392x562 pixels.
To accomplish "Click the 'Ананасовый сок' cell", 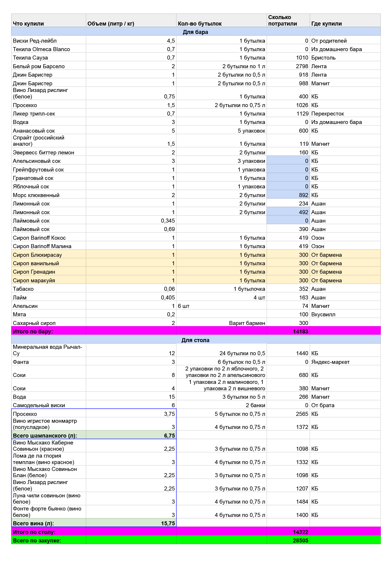I will pyautogui.click(x=49, y=130).
